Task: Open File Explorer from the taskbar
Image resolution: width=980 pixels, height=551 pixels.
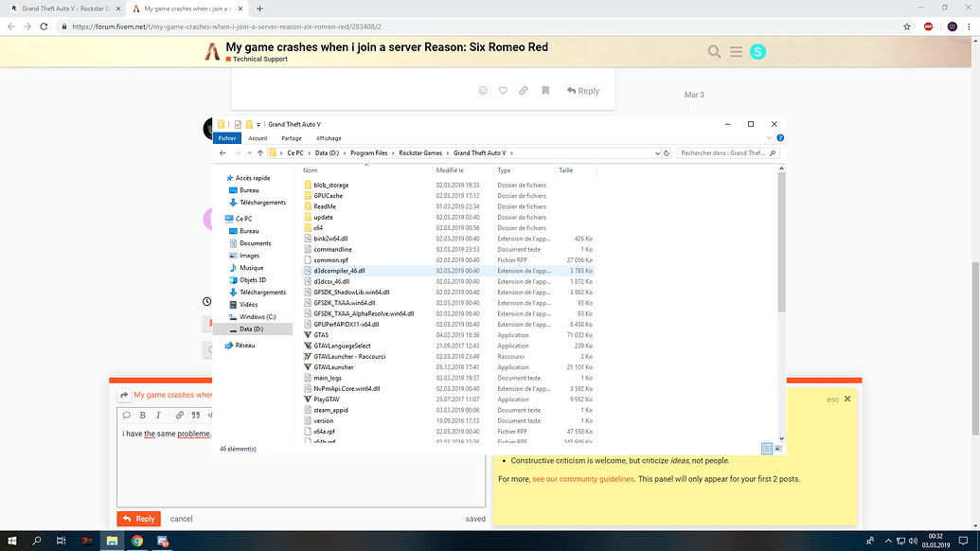Action: point(112,541)
